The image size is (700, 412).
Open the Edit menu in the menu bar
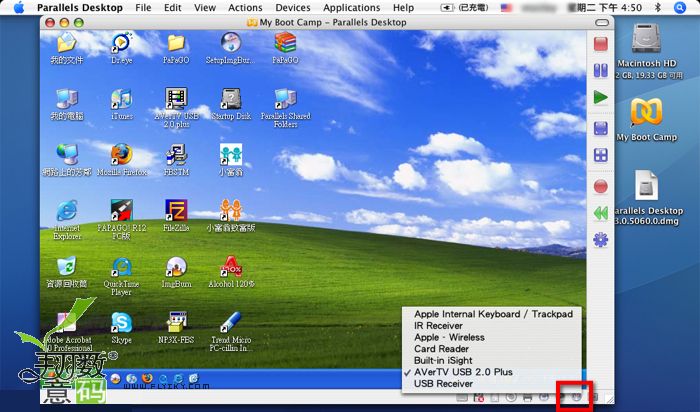[x=172, y=8]
